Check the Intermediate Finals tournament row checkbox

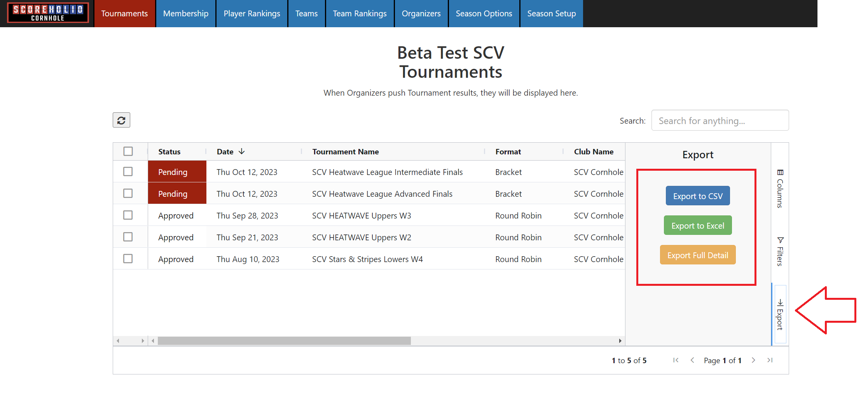point(128,171)
